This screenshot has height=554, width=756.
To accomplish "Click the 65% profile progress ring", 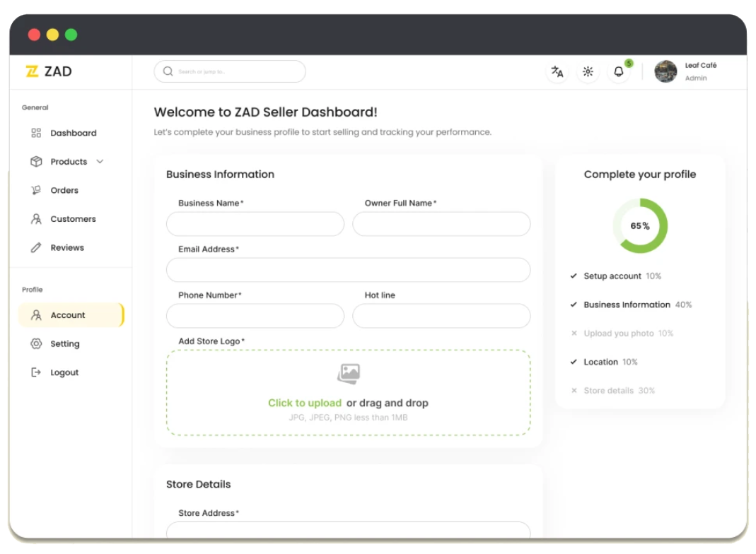I will 640,226.
